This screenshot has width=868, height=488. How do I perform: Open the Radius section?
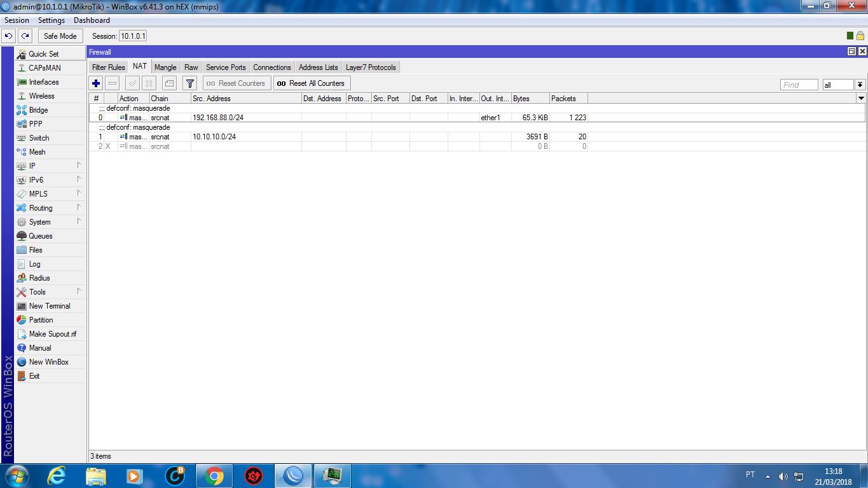50,278
